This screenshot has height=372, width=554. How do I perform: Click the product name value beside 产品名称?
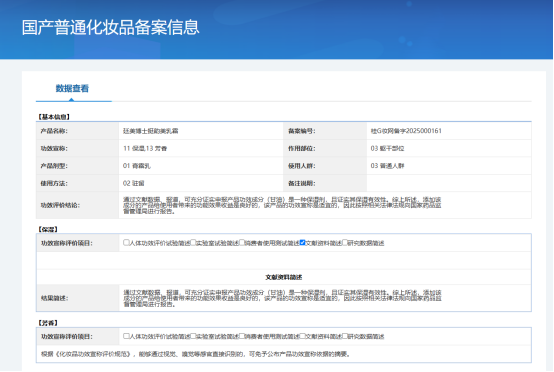pyautogui.click(x=151, y=131)
